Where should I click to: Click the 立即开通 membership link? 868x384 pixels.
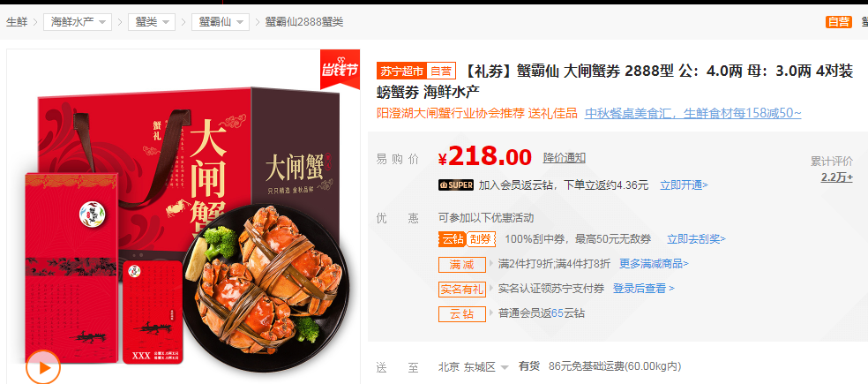(x=684, y=185)
